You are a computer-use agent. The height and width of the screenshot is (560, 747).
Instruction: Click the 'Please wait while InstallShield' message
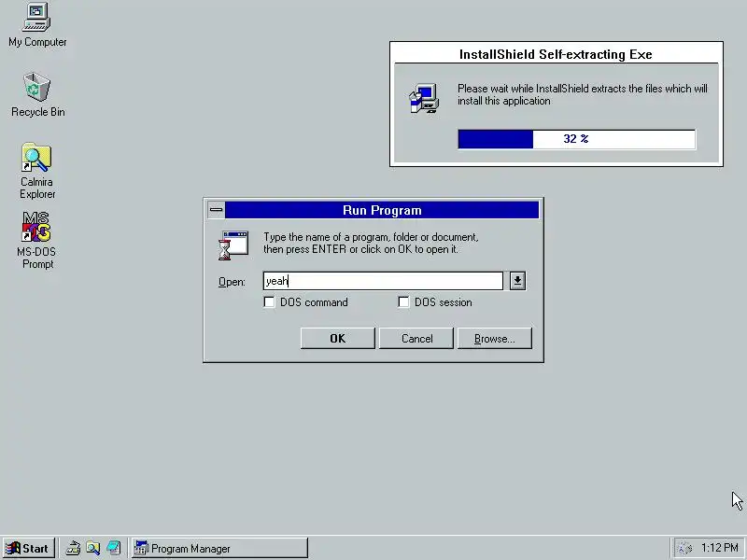point(582,95)
